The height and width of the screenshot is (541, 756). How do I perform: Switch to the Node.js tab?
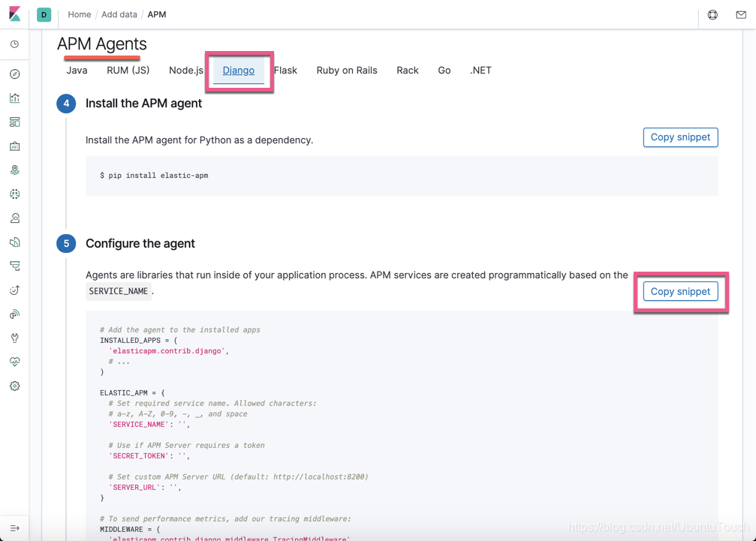pyautogui.click(x=186, y=71)
